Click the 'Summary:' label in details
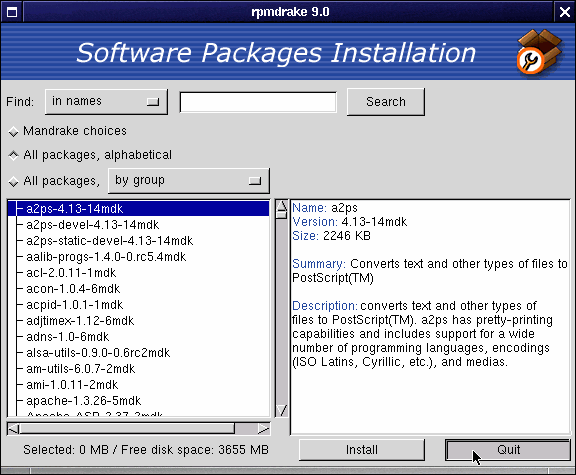This screenshot has width=576, height=475. click(x=319, y=264)
